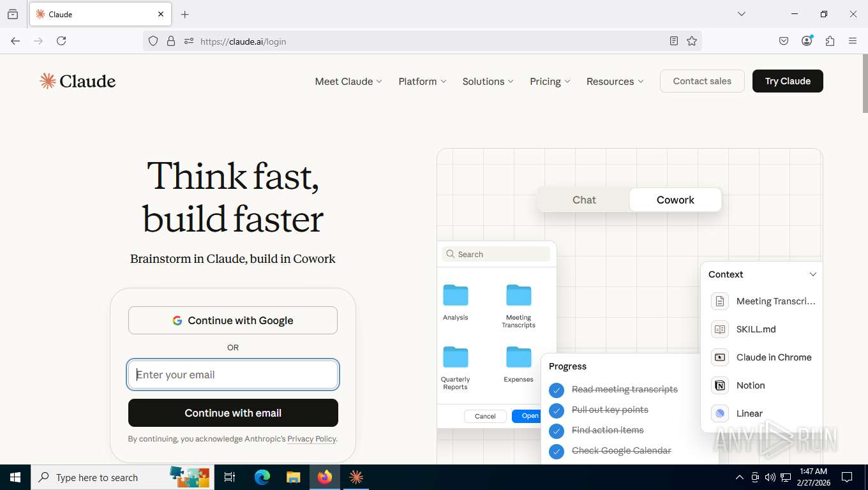Open Firefox recent browsing folder icon

click(13, 14)
